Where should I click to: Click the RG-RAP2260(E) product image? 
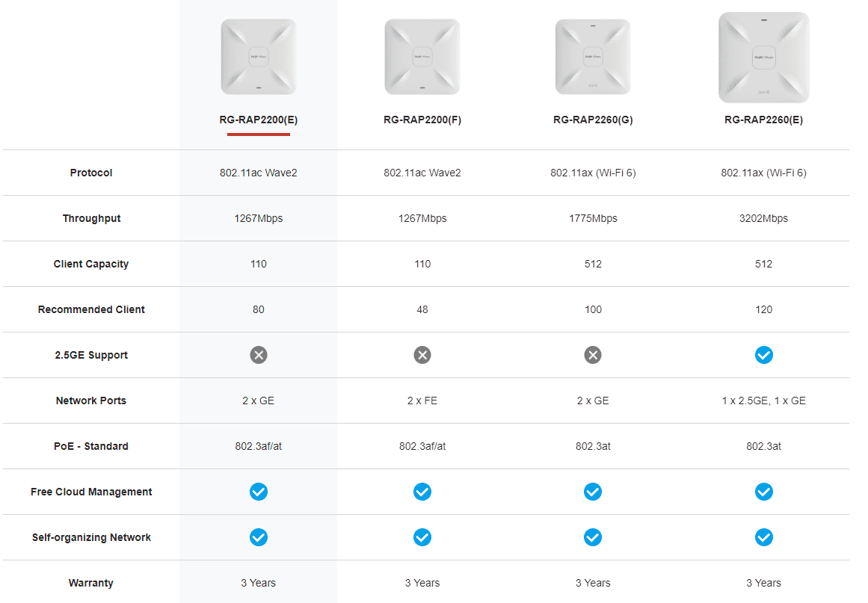pyautogui.click(x=763, y=58)
